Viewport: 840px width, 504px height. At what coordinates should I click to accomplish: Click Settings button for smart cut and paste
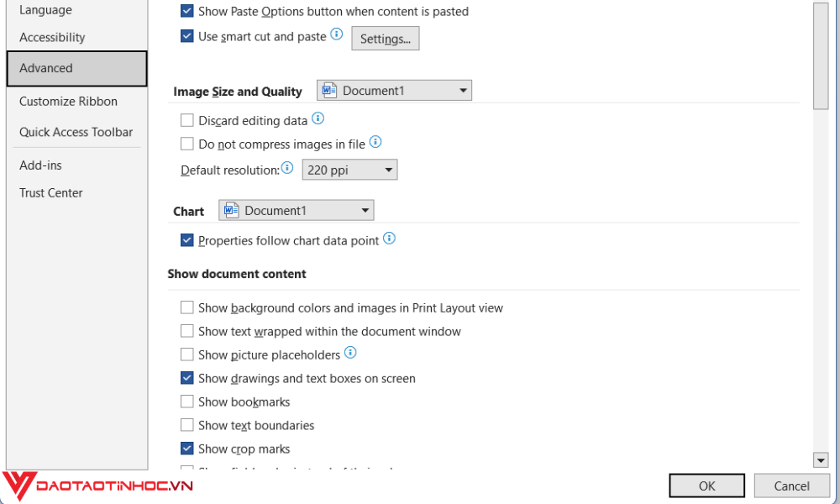pyautogui.click(x=385, y=39)
